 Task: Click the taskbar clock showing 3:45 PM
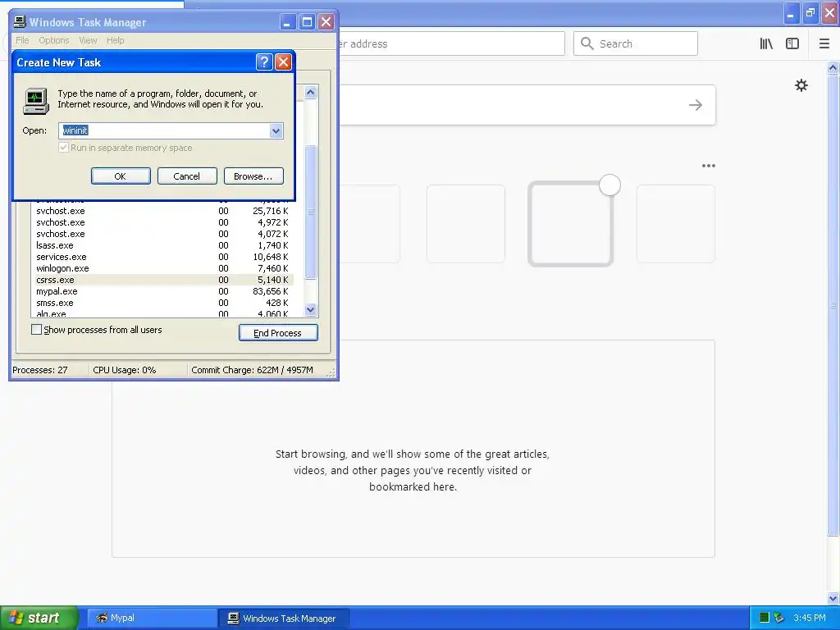810,618
